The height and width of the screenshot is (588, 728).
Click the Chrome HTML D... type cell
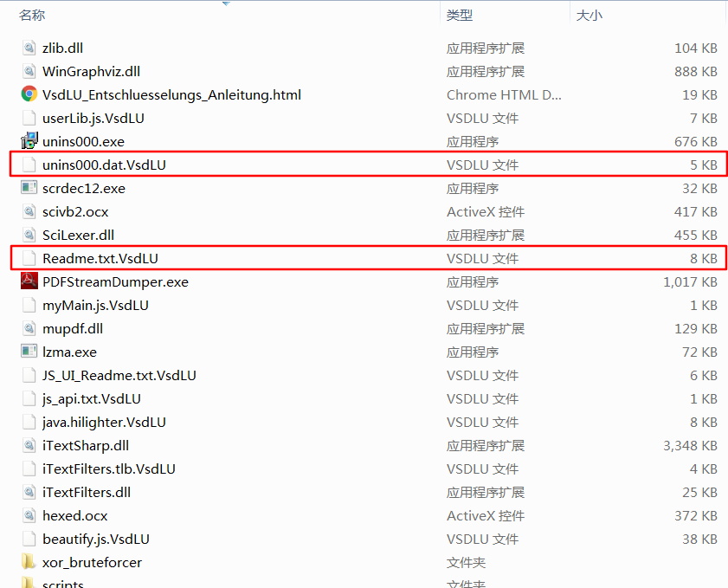coord(504,94)
